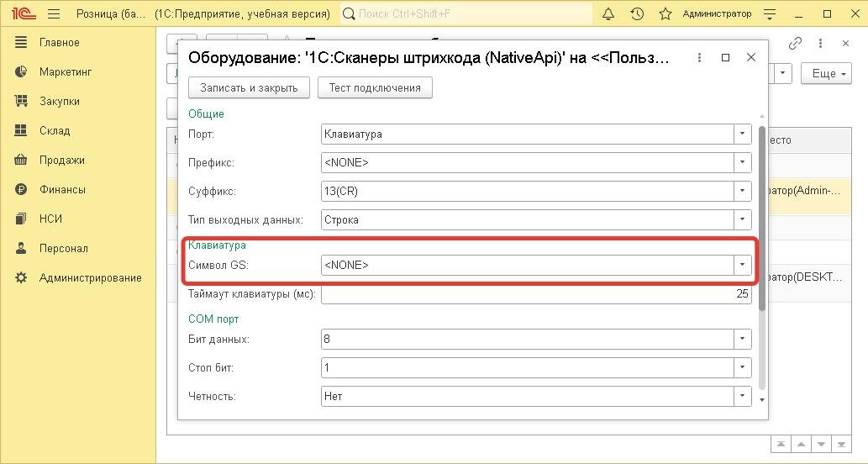This screenshot has width=868, height=464.
Task: Open Продажи section
Action: tap(62, 160)
